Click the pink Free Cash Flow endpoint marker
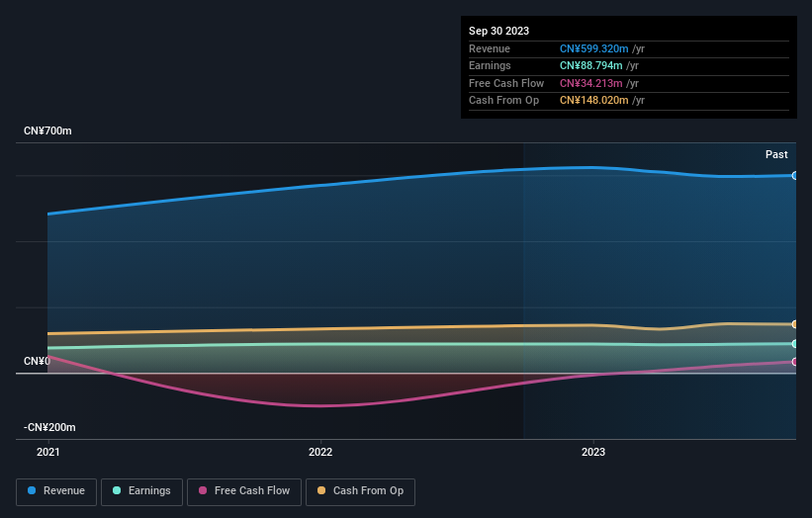This screenshot has width=812, height=518. [795, 362]
